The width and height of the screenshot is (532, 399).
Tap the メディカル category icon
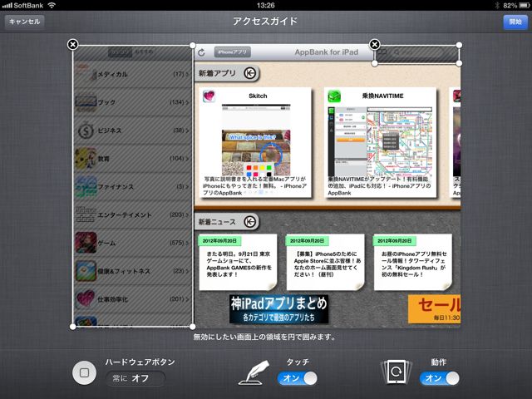point(86,74)
